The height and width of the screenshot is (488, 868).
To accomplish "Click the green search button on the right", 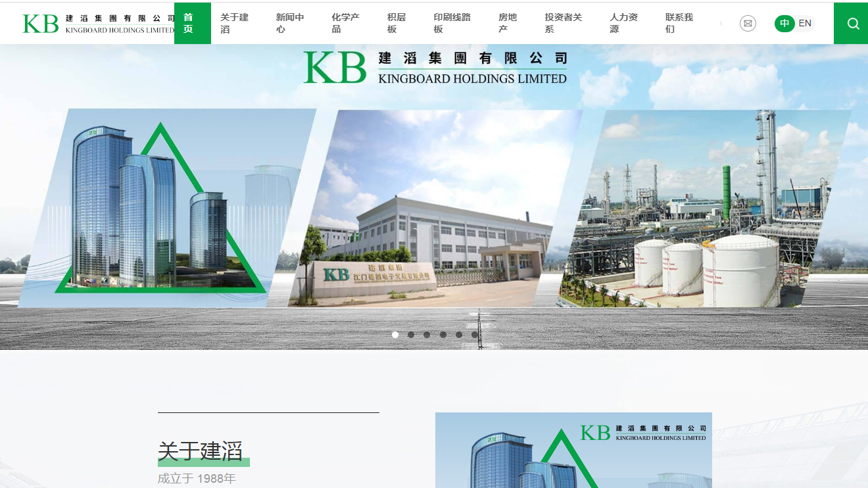I will click(x=852, y=24).
